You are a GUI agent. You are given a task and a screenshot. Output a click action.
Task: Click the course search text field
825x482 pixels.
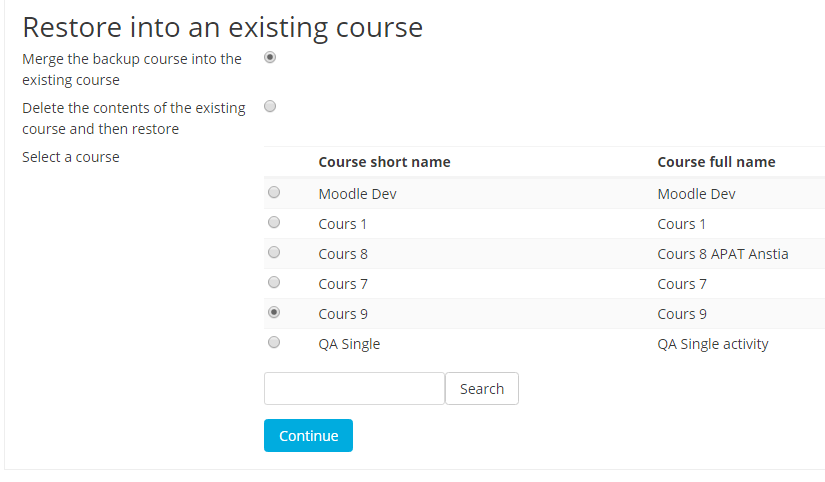click(355, 388)
